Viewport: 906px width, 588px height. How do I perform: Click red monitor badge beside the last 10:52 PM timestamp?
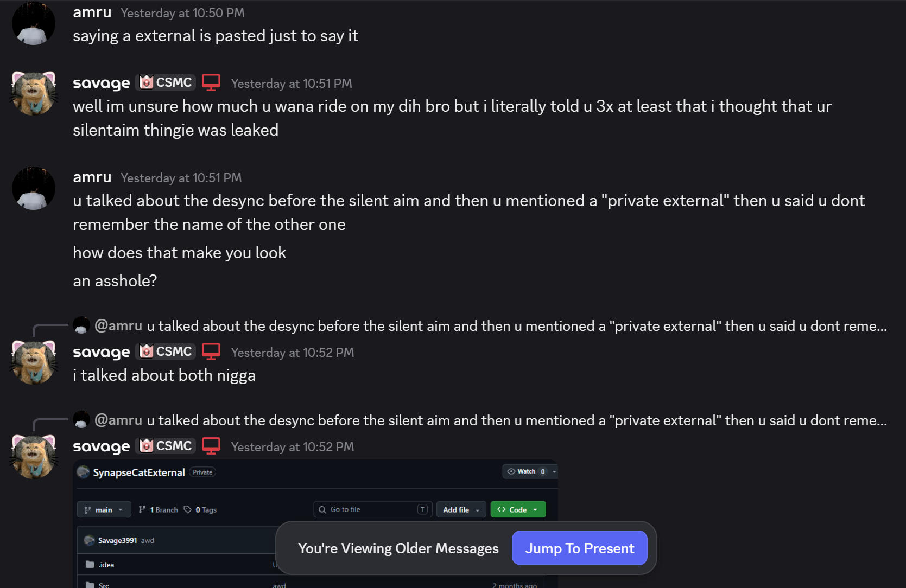(x=211, y=446)
